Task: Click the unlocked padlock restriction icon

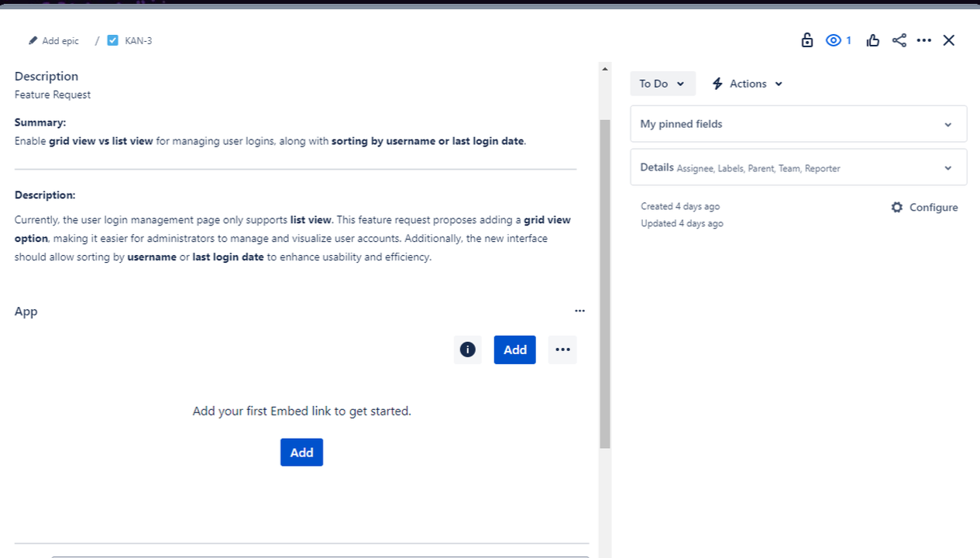Action: [806, 40]
